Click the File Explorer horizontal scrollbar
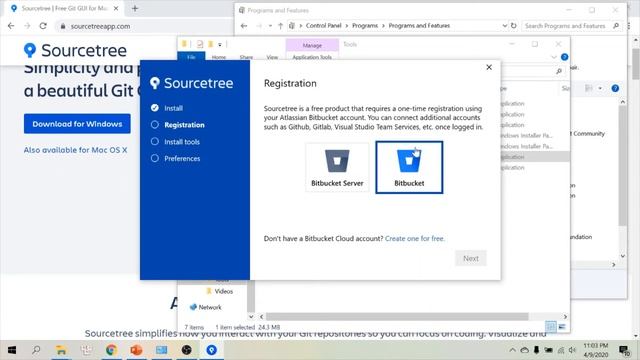This screenshot has height=360, width=640. coord(397,317)
